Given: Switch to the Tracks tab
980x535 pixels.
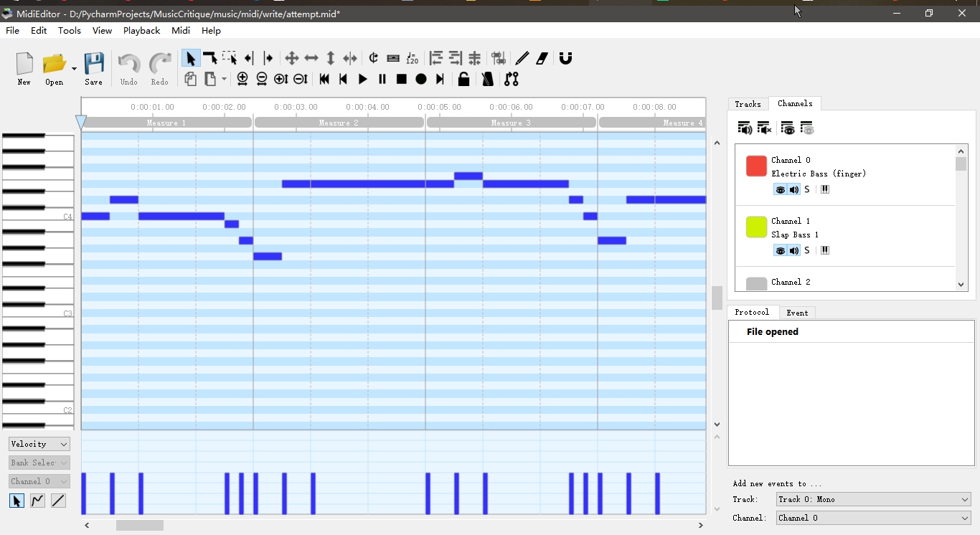Looking at the screenshot, I should click(x=748, y=104).
